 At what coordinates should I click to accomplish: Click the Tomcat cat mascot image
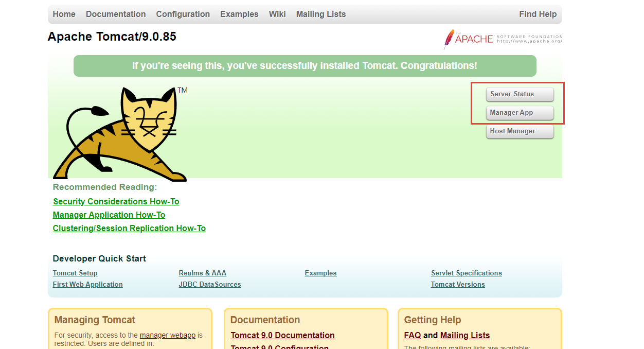click(120, 134)
